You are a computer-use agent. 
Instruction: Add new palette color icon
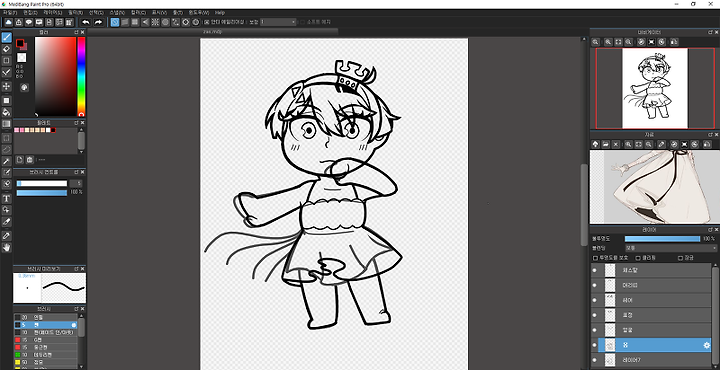(x=20, y=160)
